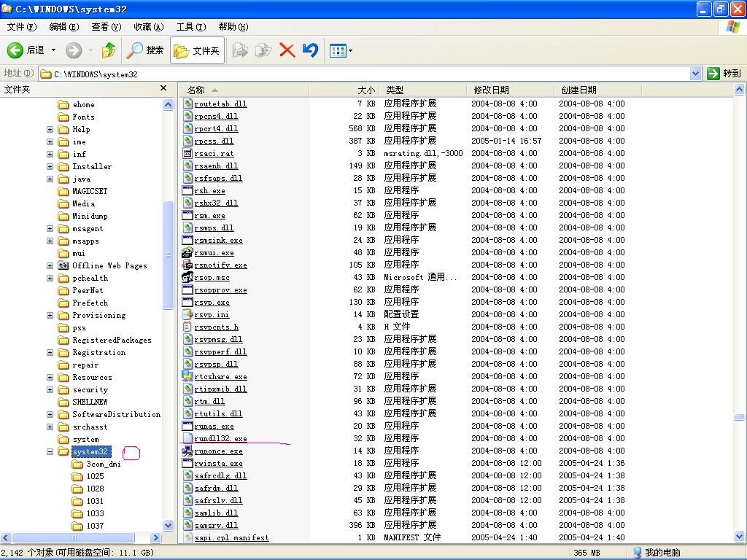
Task: Select the rundll32.exe file name
Action: tap(220, 439)
